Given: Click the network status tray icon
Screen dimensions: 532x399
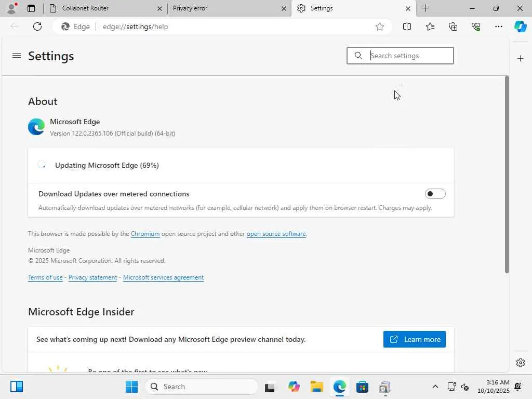Looking at the screenshot, I should (x=451, y=387).
